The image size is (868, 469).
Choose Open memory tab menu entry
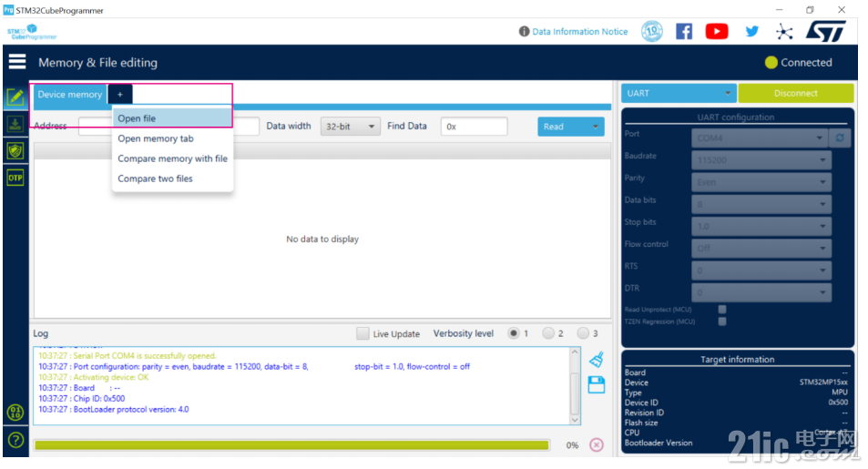[x=172, y=138]
